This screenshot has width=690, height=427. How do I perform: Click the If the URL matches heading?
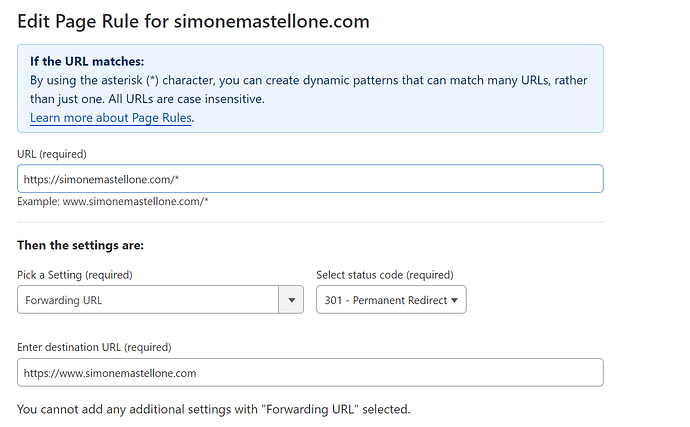pos(87,61)
